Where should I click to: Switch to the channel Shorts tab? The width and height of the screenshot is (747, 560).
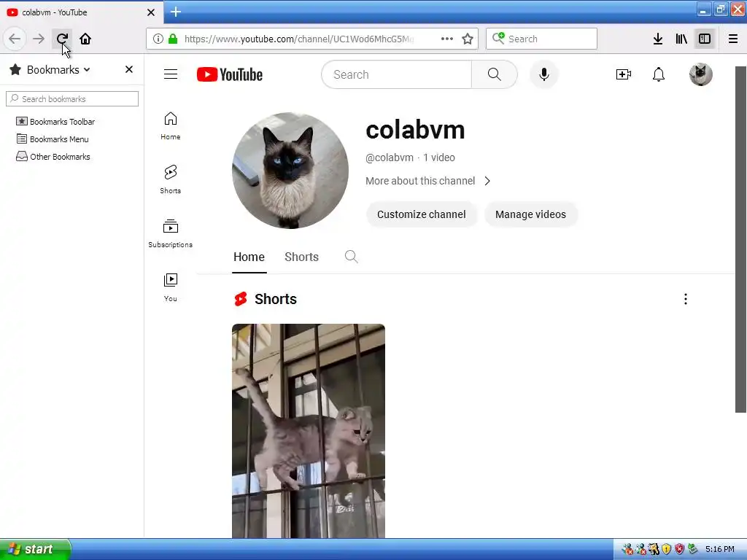[x=301, y=257]
